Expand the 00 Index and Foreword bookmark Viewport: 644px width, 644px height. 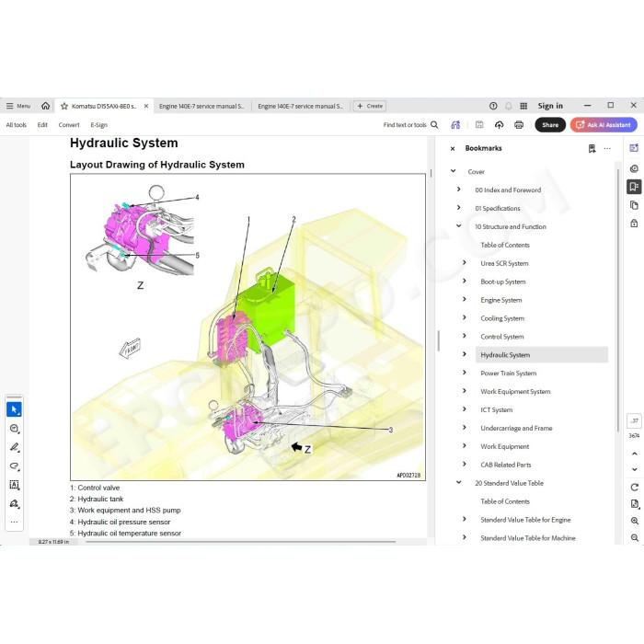(x=459, y=190)
